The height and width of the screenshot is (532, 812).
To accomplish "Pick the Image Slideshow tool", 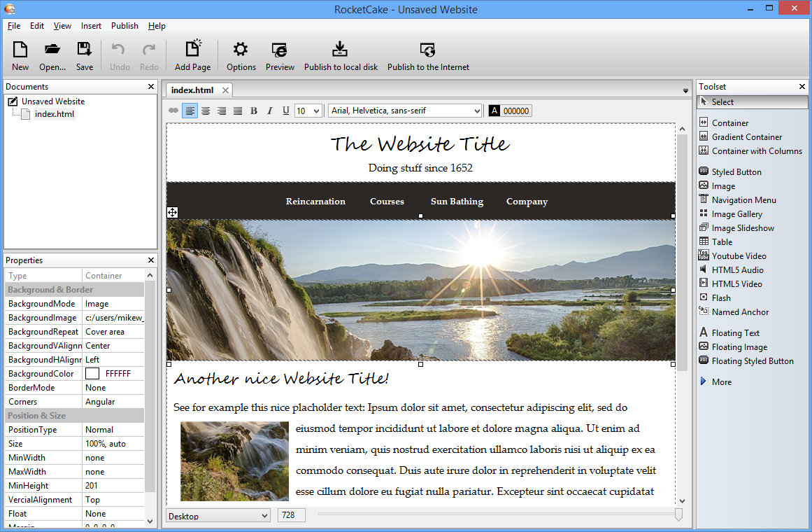I will coord(743,228).
